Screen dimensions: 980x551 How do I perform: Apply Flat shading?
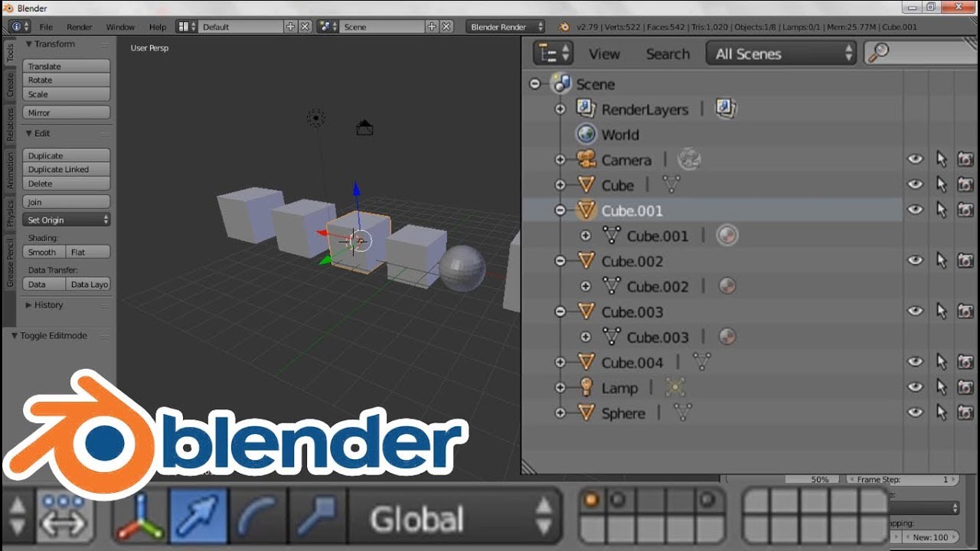[89, 252]
